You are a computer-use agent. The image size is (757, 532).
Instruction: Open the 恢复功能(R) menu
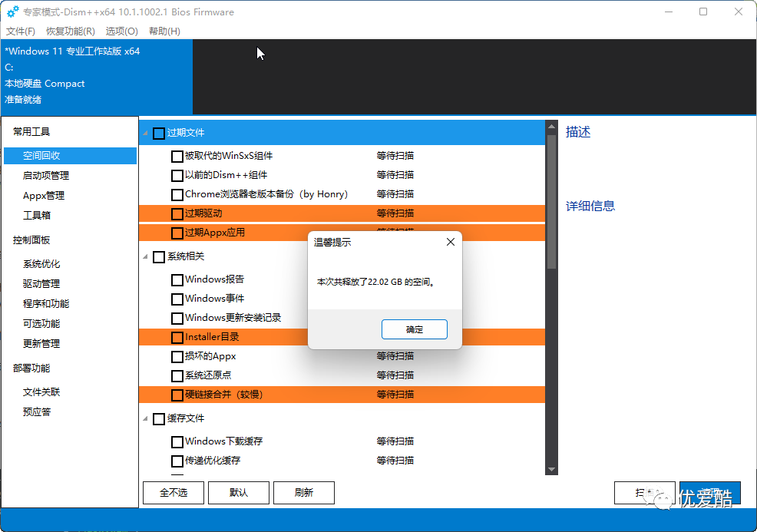[x=71, y=31]
